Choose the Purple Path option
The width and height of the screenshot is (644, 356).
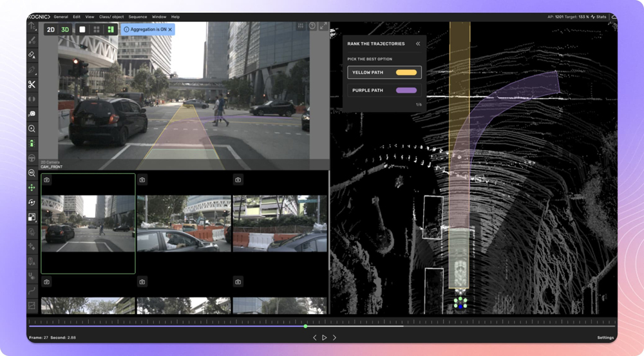pyautogui.click(x=384, y=91)
